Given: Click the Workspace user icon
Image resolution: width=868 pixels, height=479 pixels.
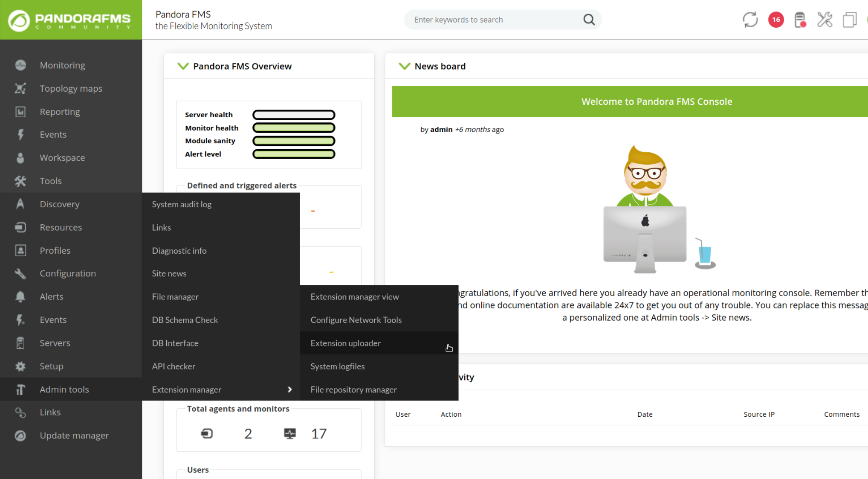Looking at the screenshot, I should [20, 158].
